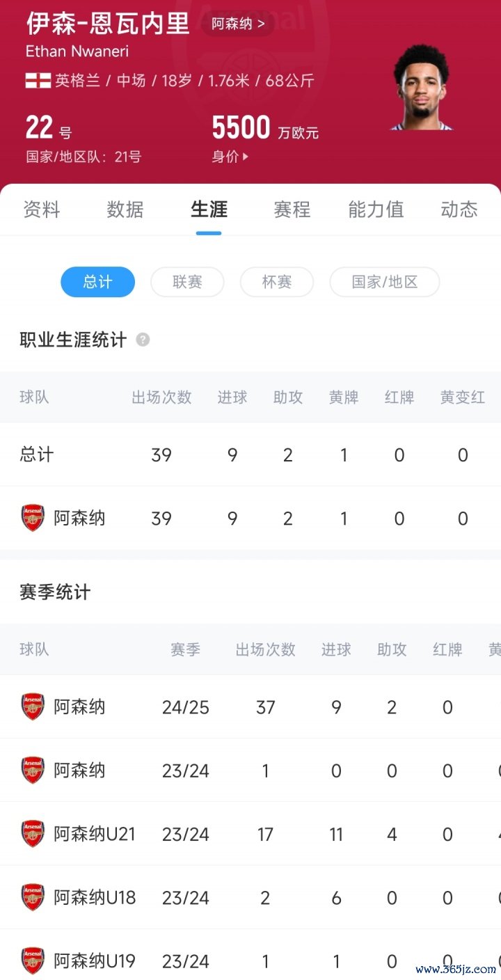Viewport: 501px width, 980px height.
Task: Click the Arsenal crest in the 24/25 season row
Action: pos(33,706)
